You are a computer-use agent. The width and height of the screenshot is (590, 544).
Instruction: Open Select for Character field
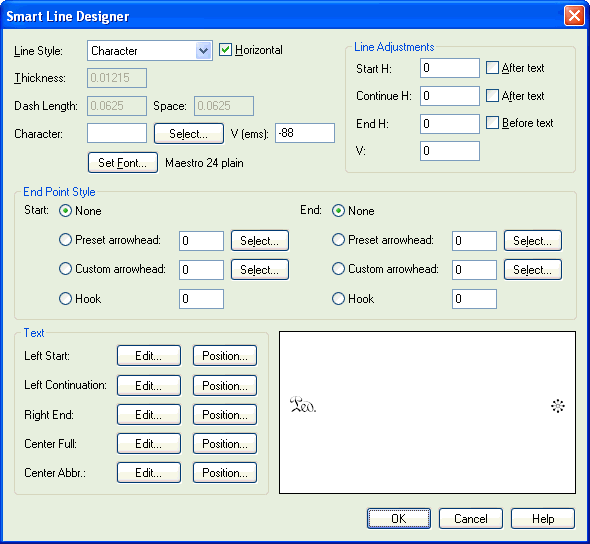(x=189, y=134)
